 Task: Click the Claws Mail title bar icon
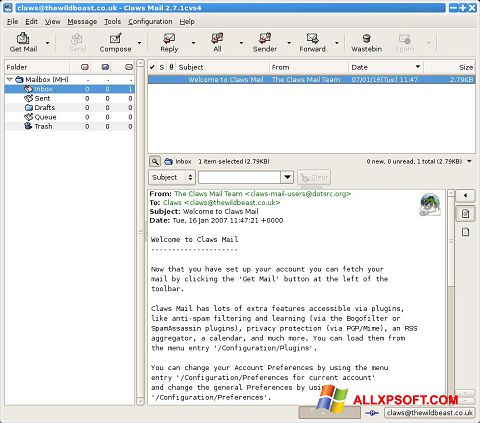click(8, 8)
